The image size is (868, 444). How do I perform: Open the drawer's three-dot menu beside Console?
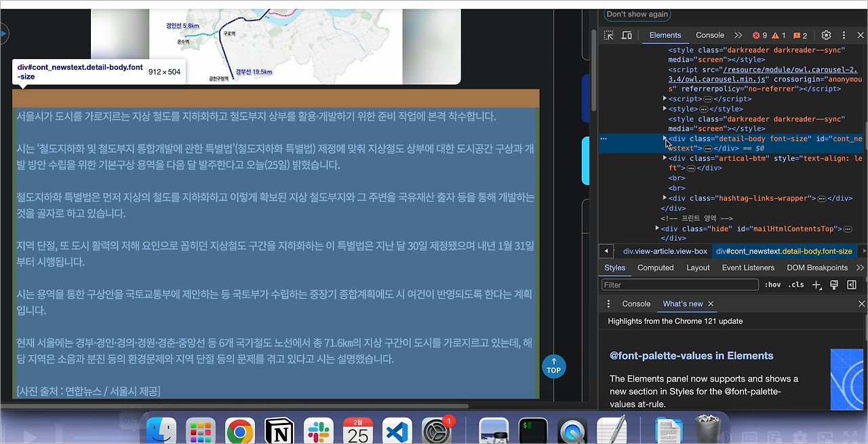608,304
